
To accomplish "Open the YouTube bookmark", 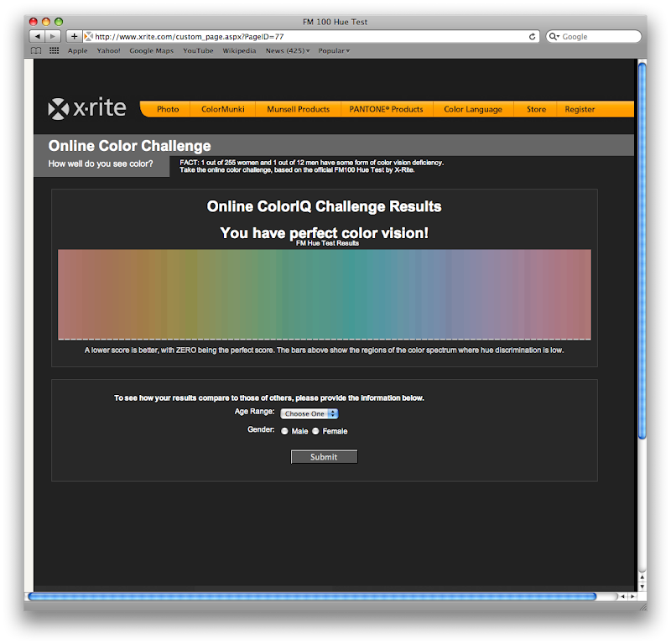I will [x=198, y=50].
